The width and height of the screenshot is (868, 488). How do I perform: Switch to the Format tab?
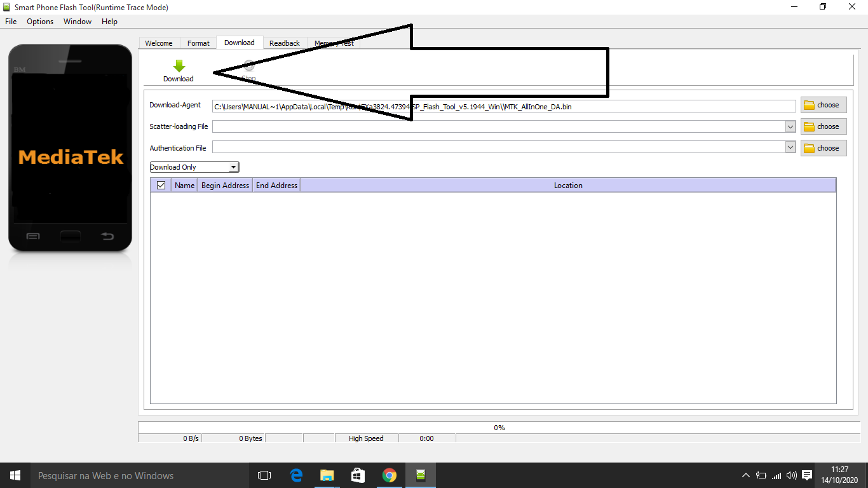[198, 43]
